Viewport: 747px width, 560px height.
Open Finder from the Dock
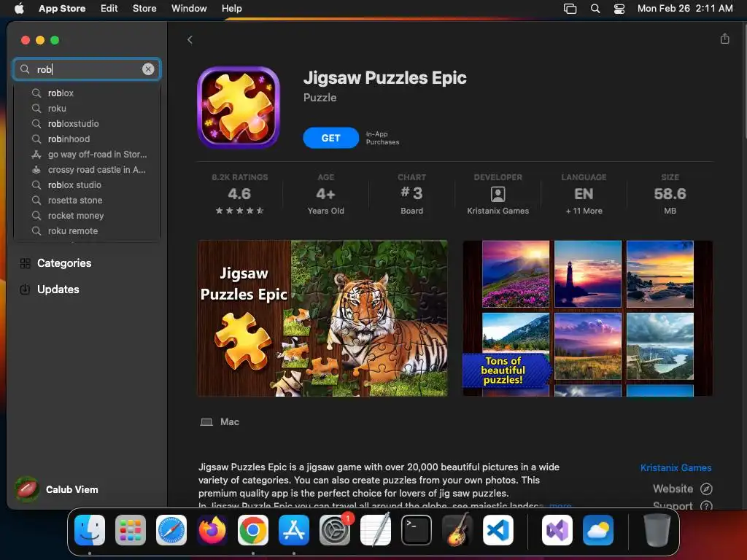[90, 530]
